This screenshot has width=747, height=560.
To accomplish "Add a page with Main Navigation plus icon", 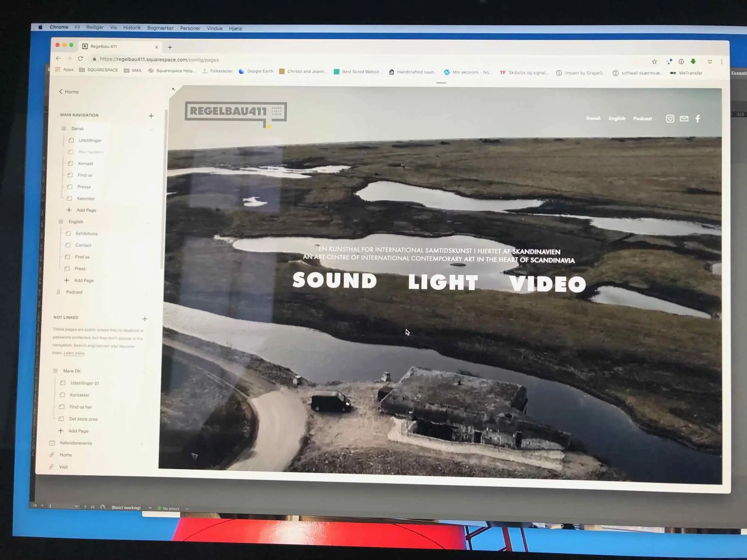I will [x=151, y=116].
